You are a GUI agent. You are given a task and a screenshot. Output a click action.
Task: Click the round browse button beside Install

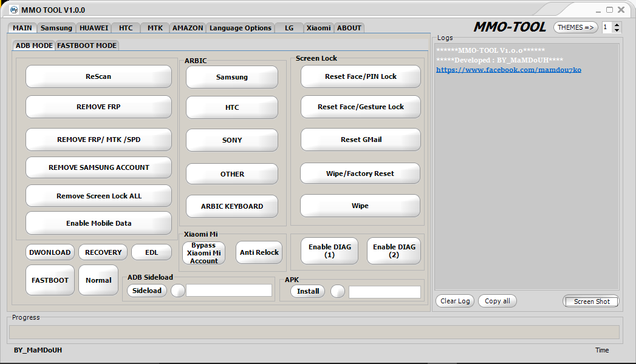(x=338, y=291)
